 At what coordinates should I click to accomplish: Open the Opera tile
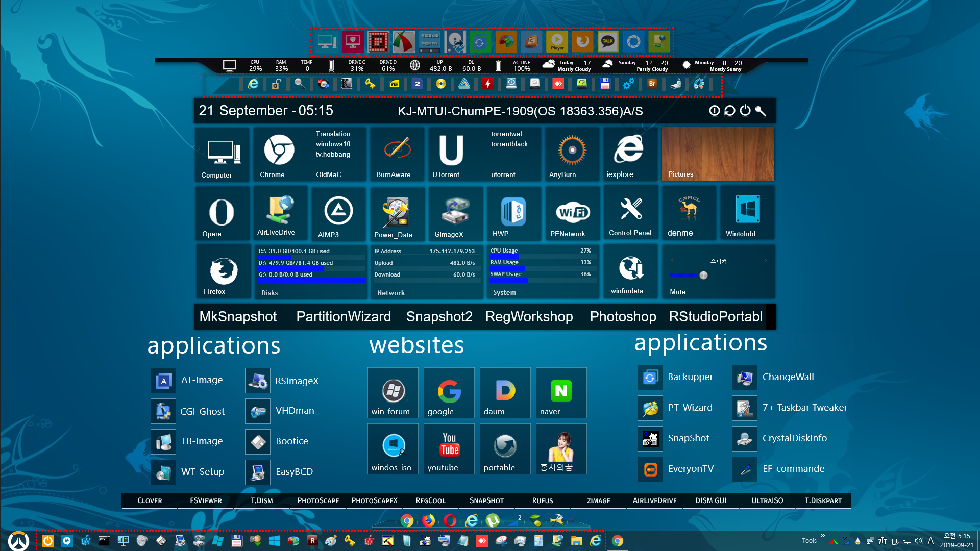click(223, 214)
